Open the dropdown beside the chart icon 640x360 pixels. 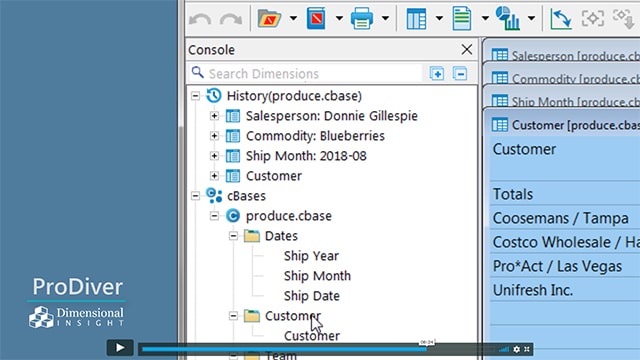click(x=531, y=18)
